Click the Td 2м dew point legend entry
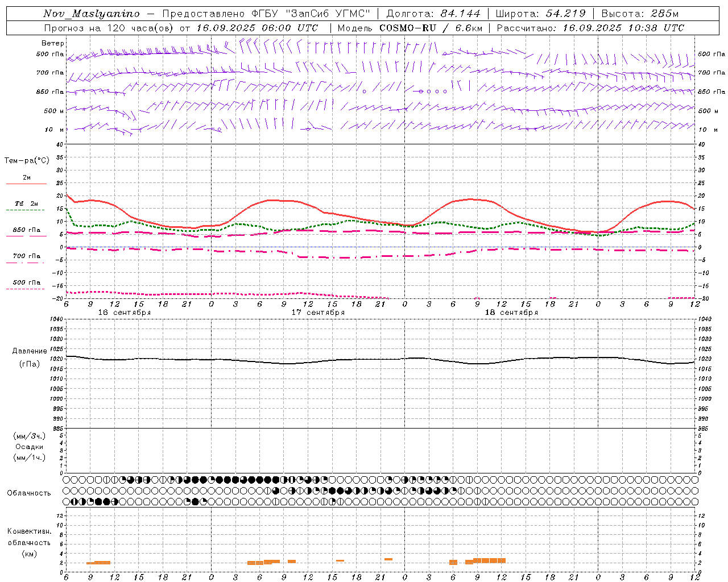The height and width of the screenshot is (582, 728). 27,203
